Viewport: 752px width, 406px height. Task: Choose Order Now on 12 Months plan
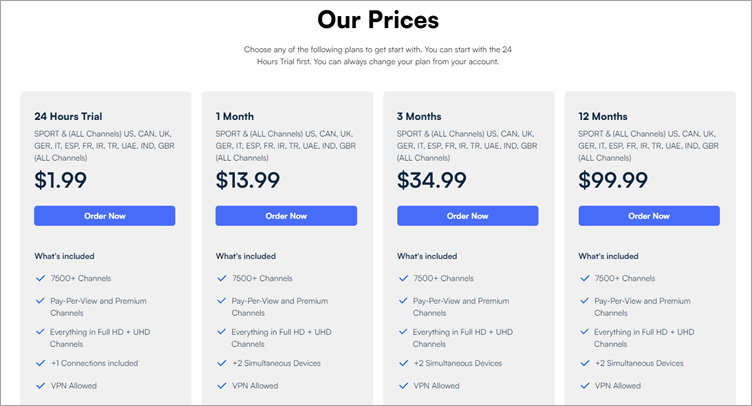(x=649, y=216)
